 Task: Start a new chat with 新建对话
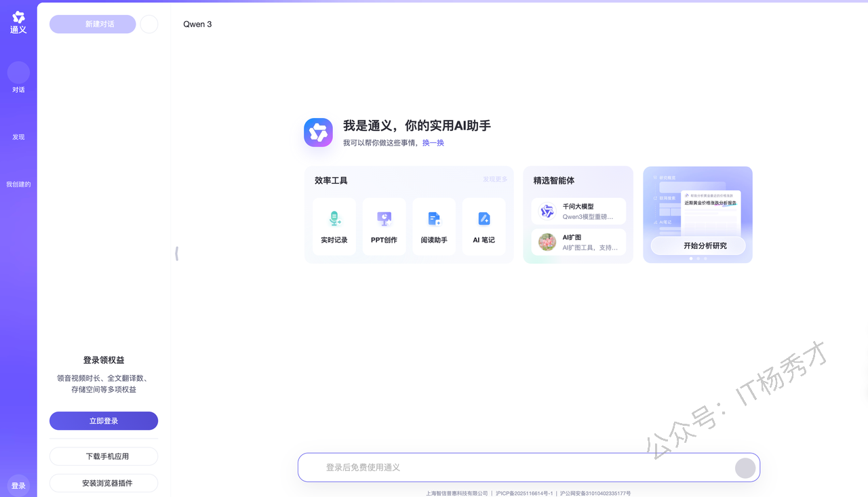click(93, 24)
